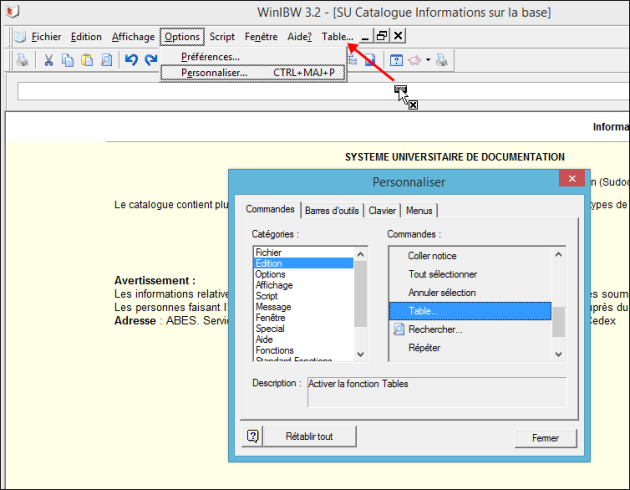Screen dimensions: 630x490
Task: Click the help icon beside Rétablir tout
Action: (x=253, y=436)
